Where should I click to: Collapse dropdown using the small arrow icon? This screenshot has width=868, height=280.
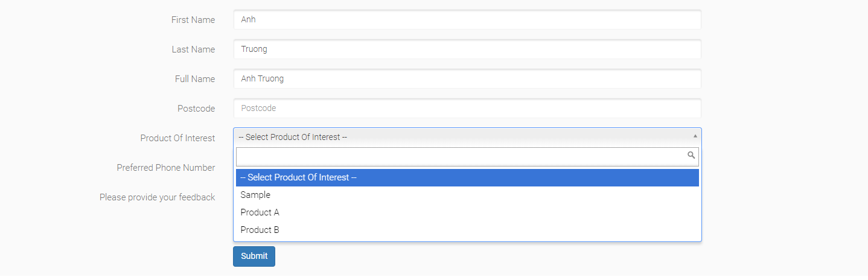point(695,136)
